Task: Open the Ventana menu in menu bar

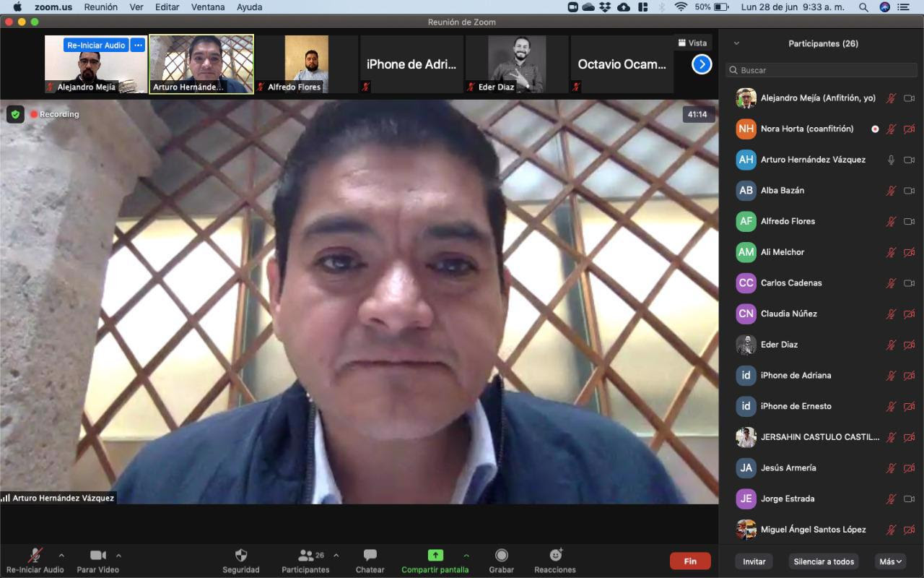Action: point(207,7)
